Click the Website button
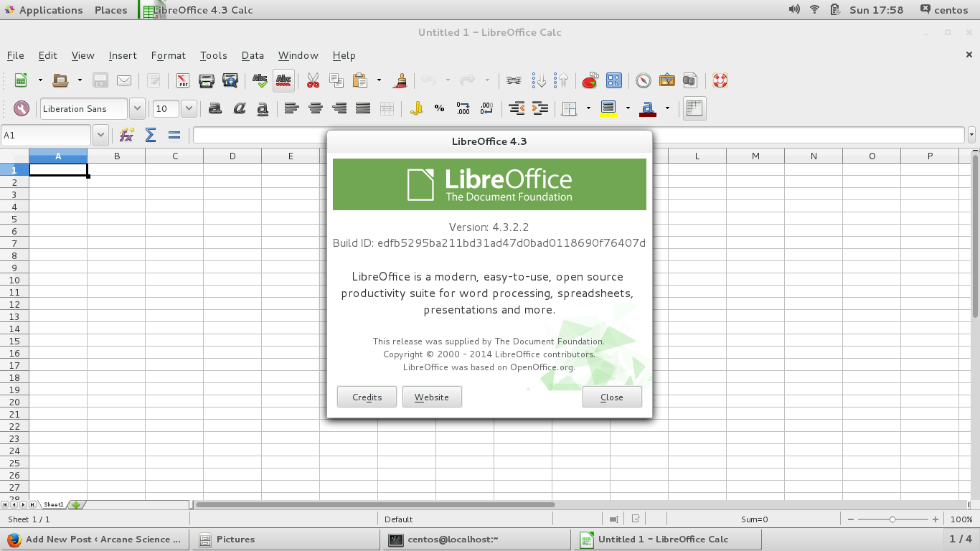Viewport: 980px width, 551px height. coord(432,397)
